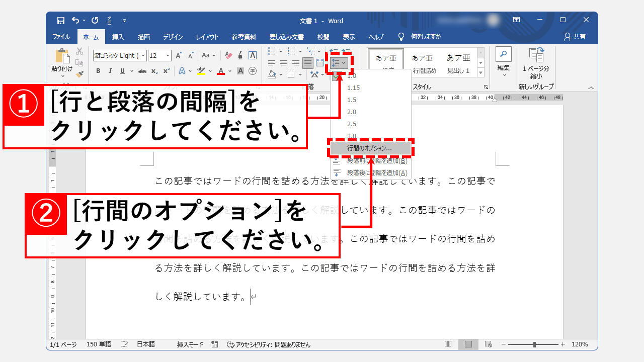Collapse the ribbon with the chevron arrow

pyautogui.click(x=591, y=87)
